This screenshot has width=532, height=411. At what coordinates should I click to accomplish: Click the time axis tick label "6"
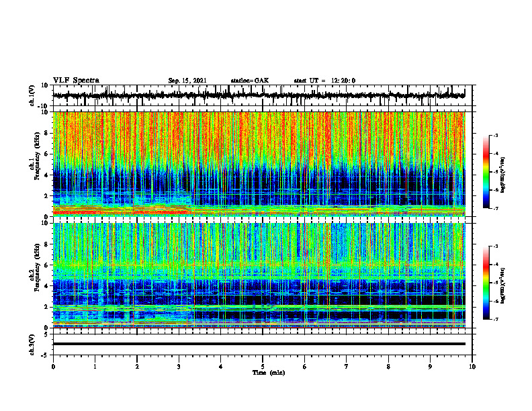[x=305, y=367]
